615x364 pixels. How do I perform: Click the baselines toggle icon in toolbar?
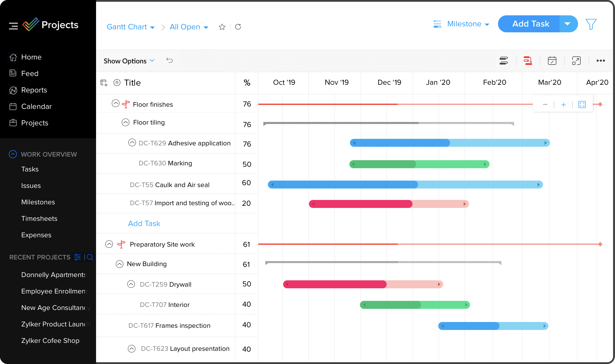pyautogui.click(x=504, y=60)
